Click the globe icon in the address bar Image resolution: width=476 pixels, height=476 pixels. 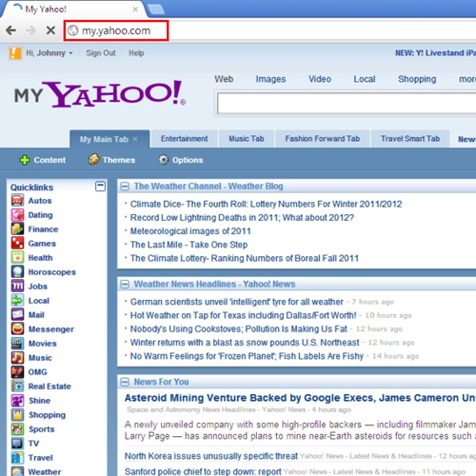73,30
